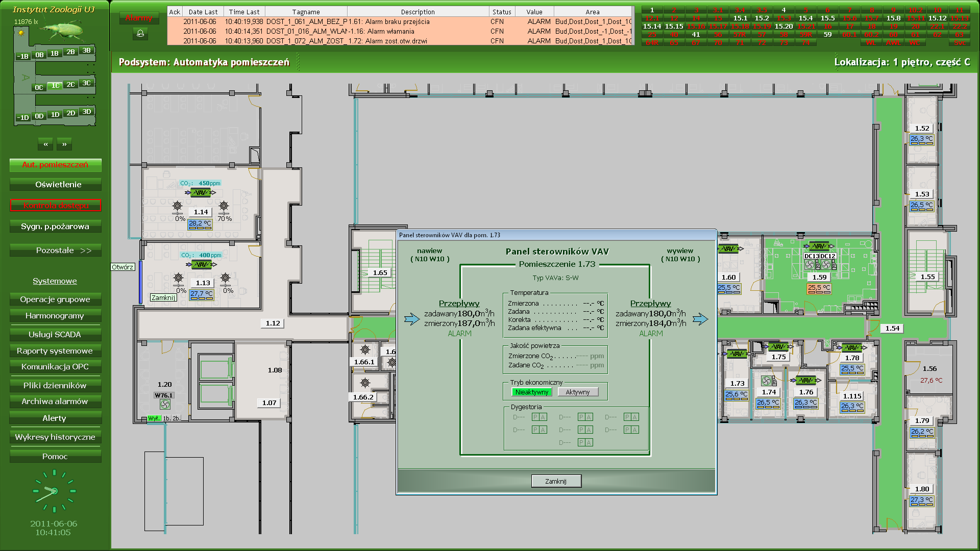Click the left lamp icon in room 1.13
The image size is (980, 551).
tap(178, 279)
